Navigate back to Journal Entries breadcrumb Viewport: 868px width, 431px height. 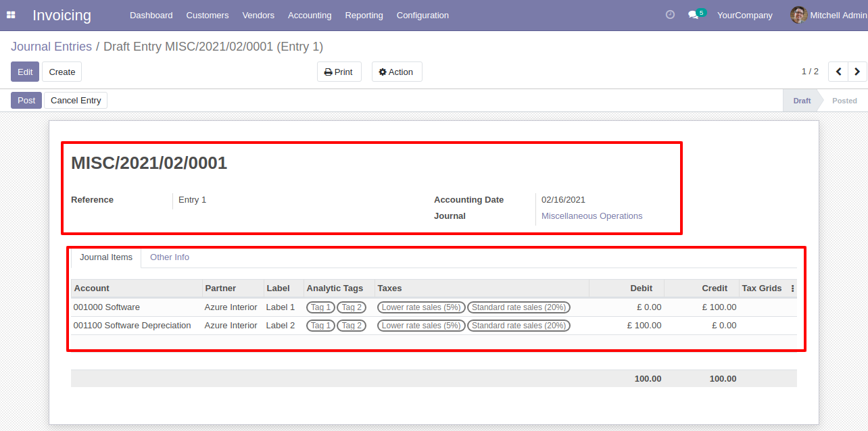point(51,47)
